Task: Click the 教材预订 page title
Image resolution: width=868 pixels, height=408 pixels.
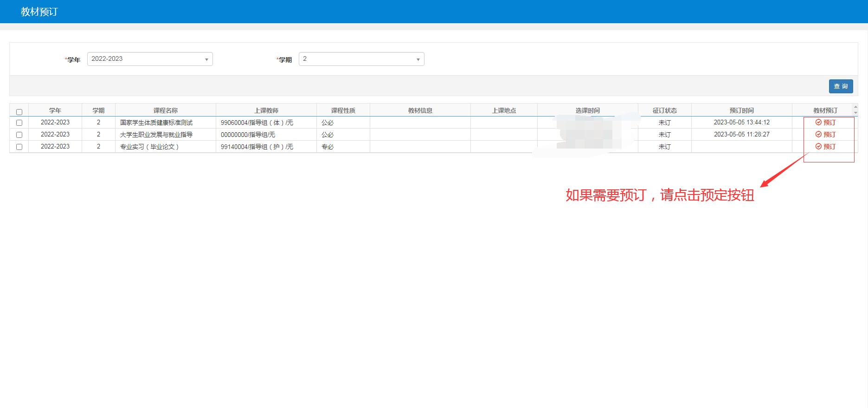Action: (39, 12)
